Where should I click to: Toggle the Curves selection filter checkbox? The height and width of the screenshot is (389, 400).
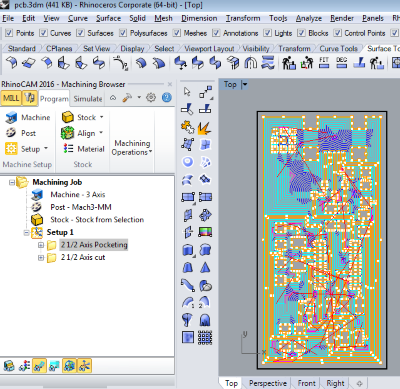pos(43,33)
